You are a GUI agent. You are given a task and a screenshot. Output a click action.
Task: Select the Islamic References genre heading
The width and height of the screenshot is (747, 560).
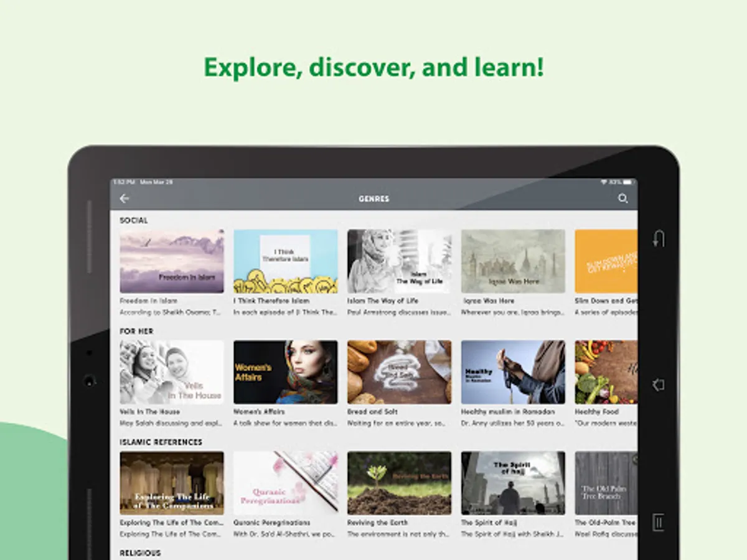coord(161,442)
